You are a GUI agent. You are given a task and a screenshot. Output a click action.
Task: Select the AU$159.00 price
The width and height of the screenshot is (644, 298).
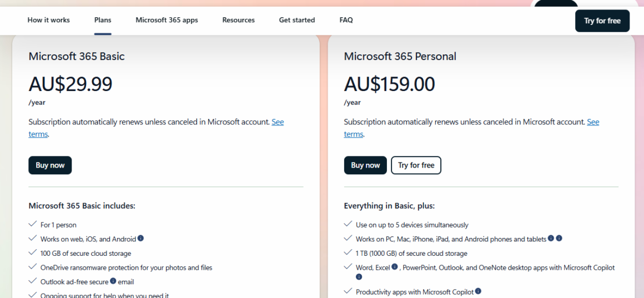click(x=389, y=84)
